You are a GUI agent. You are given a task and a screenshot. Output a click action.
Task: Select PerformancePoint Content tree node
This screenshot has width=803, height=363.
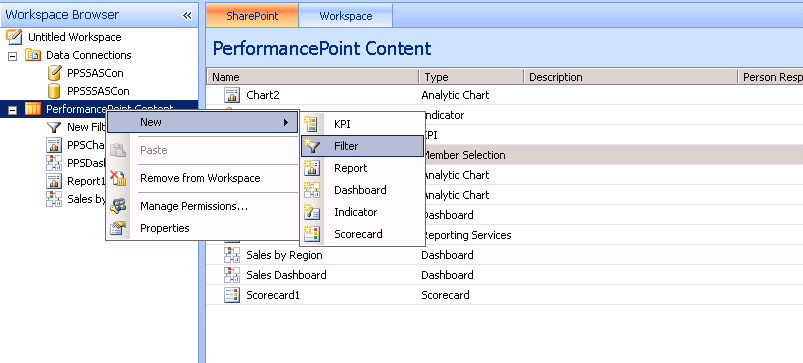pos(110,109)
